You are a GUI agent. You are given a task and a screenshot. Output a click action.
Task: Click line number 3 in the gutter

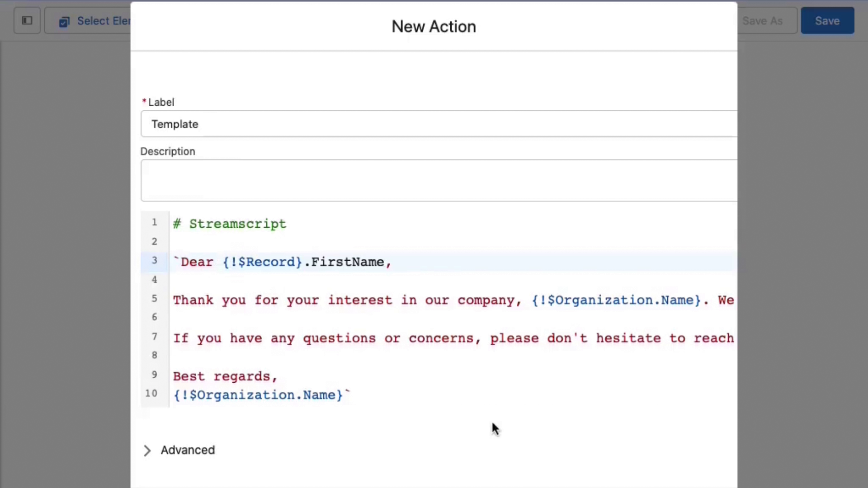[x=155, y=260]
